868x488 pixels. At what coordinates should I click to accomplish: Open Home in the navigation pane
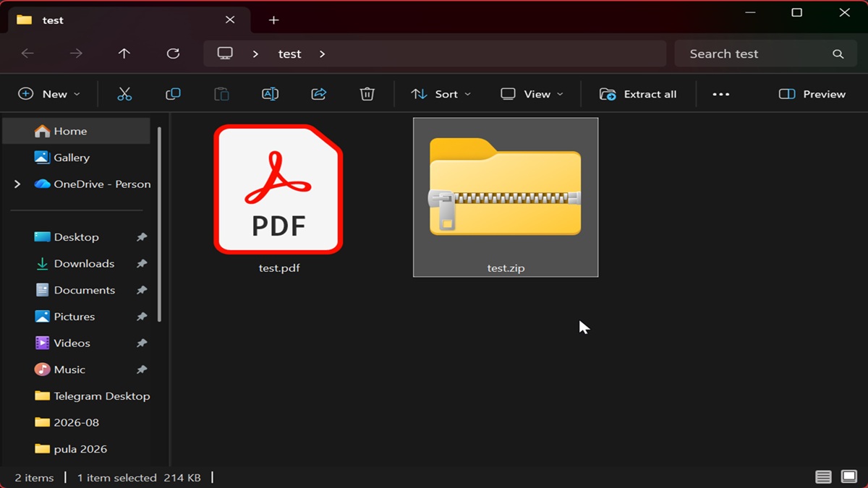click(77, 131)
